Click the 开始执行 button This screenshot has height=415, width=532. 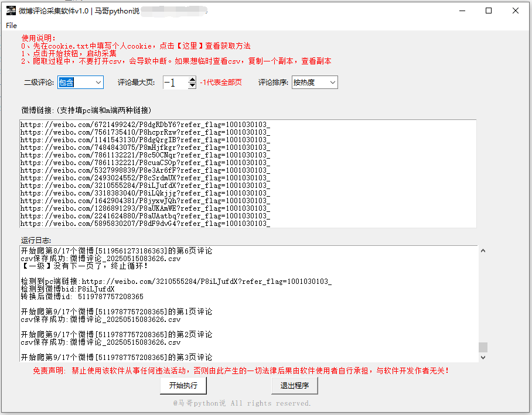tap(183, 386)
